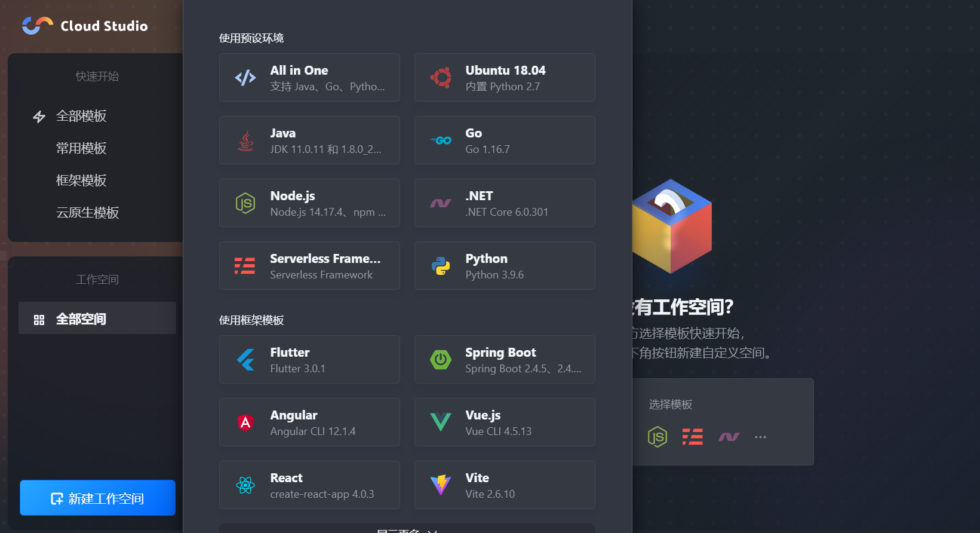Image resolution: width=980 pixels, height=533 pixels.
Task: Click the three-dots more templates icon
Action: point(760,437)
